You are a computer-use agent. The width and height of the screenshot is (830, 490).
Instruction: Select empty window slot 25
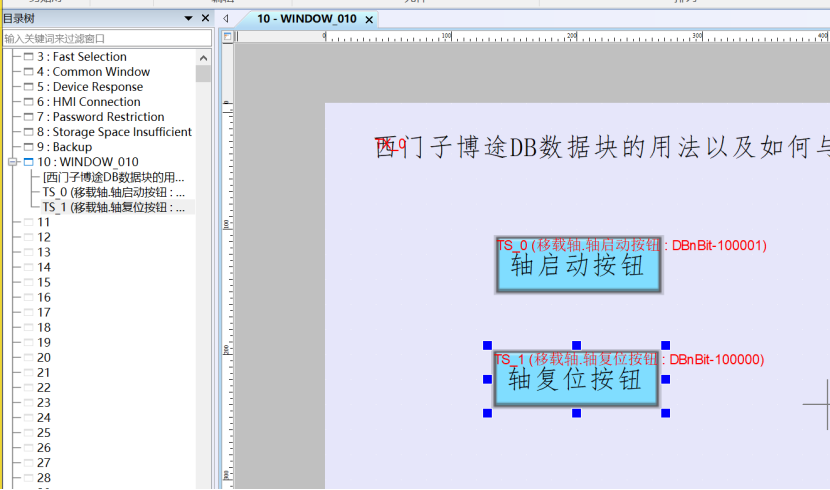point(44,433)
